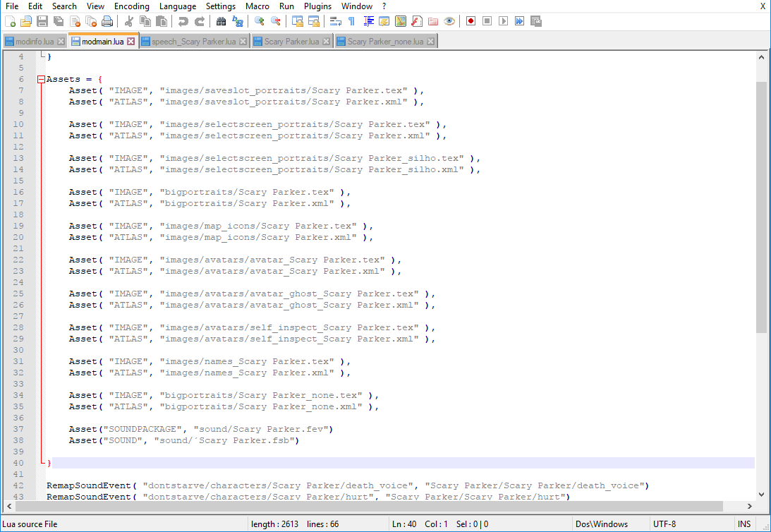Click the New file toolbar icon
Screen dimensions: 771x532
tap(10, 21)
